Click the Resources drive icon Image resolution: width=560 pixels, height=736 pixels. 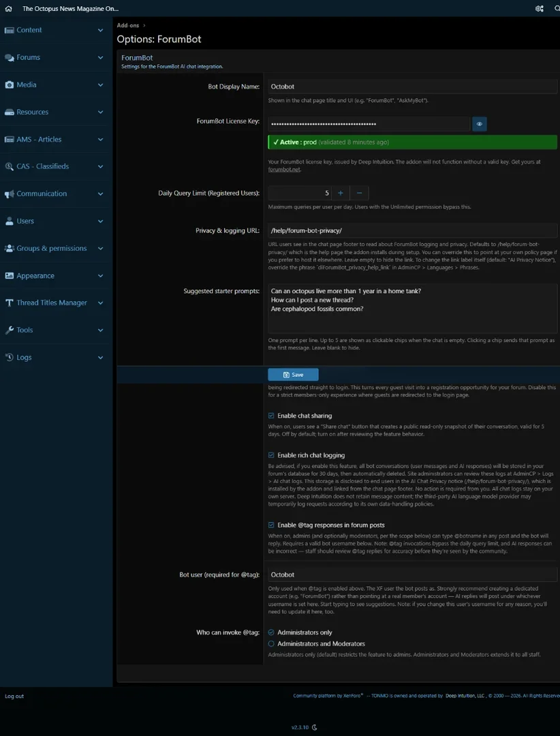tap(10, 112)
